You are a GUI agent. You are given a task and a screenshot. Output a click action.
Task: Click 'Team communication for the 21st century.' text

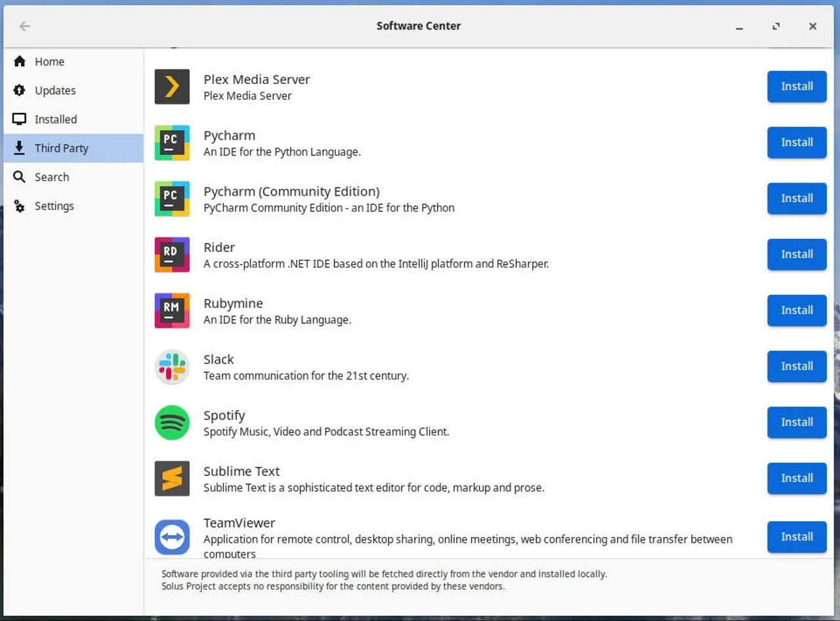coord(306,376)
